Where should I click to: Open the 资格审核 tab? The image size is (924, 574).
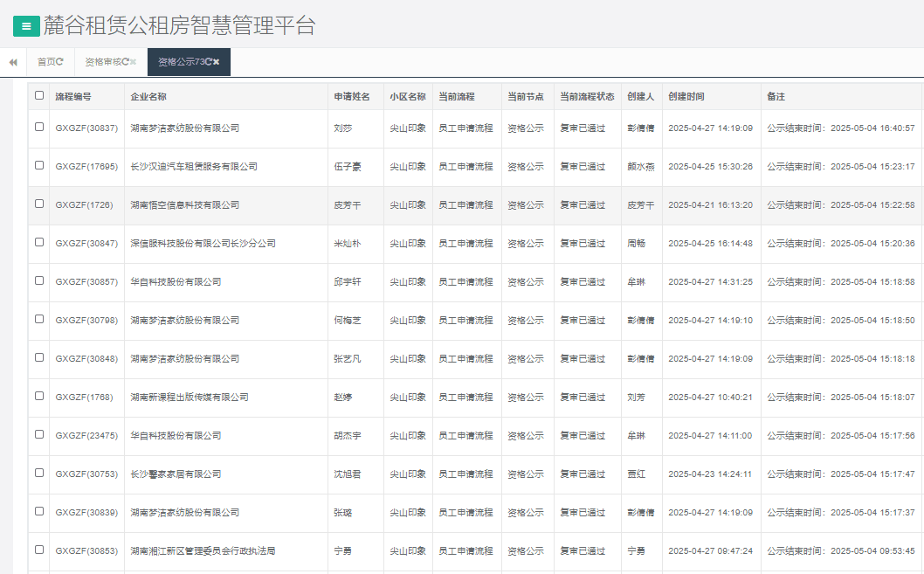click(x=102, y=62)
